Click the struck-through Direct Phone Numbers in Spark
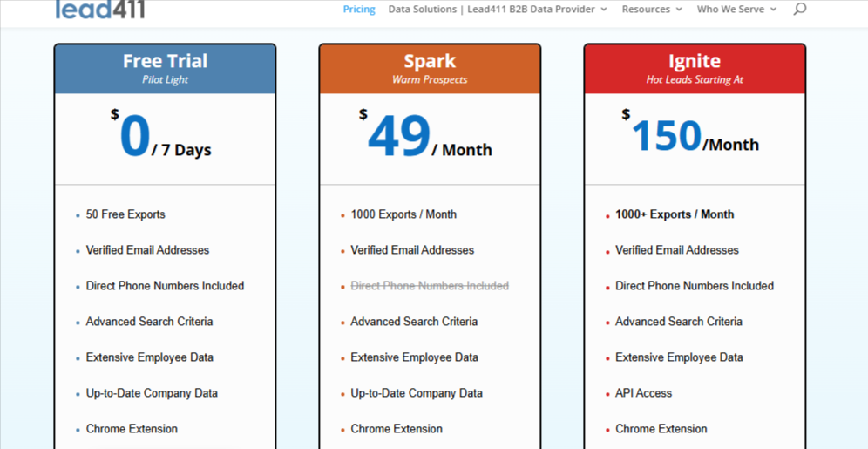The image size is (868, 449). [x=430, y=286]
